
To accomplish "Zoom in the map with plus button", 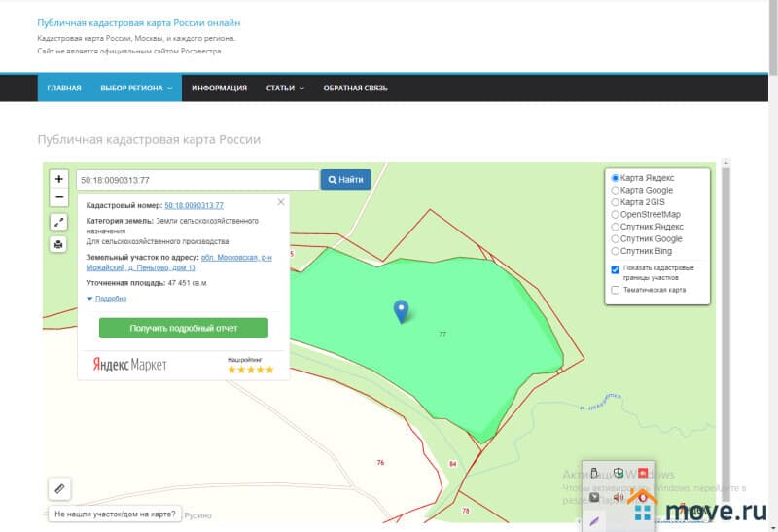I will (58, 179).
